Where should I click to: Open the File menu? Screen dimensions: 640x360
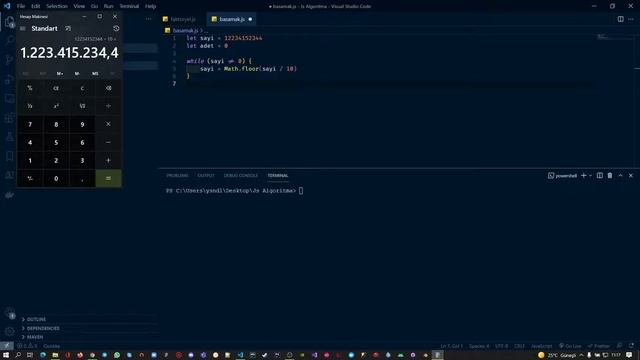pos(21,6)
